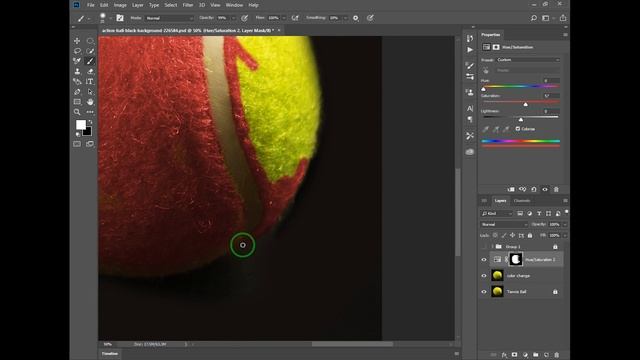Open the layer Fill dropdown arrow
This screenshot has width=640, height=360.
tap(565, 236)
